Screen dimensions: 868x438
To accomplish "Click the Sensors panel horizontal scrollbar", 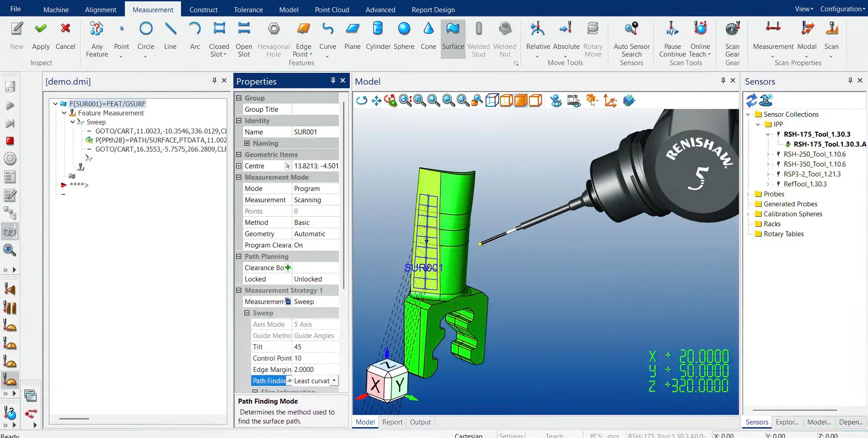I will [795, 410].
